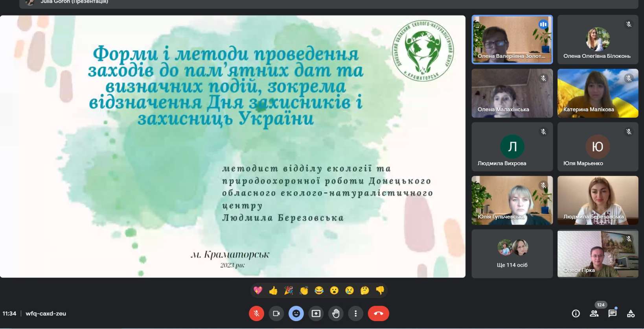Image resolution: width=644 pixels, height=329 pixels.
Task: Open meeting details info icon
Action: click(x=576, y=314)
